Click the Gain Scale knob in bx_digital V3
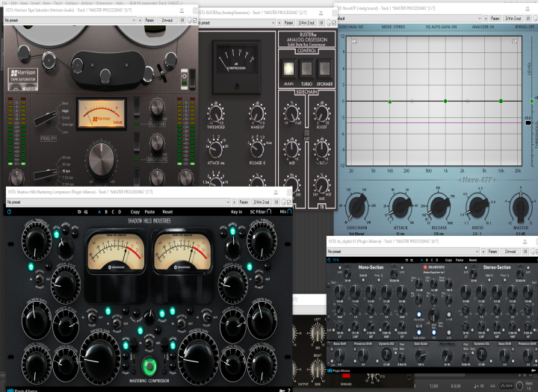Screen dimensions: 538x392 point(420,354)
